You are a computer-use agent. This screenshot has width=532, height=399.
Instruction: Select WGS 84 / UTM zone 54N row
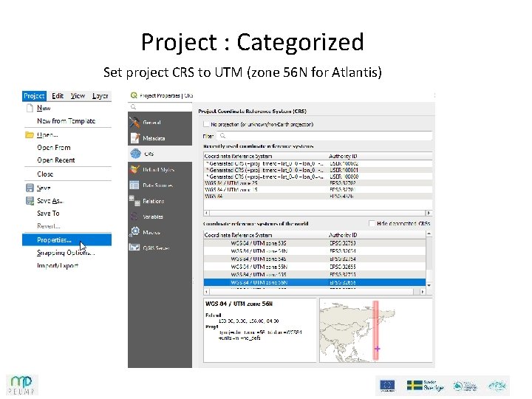(x=315, y=251)
